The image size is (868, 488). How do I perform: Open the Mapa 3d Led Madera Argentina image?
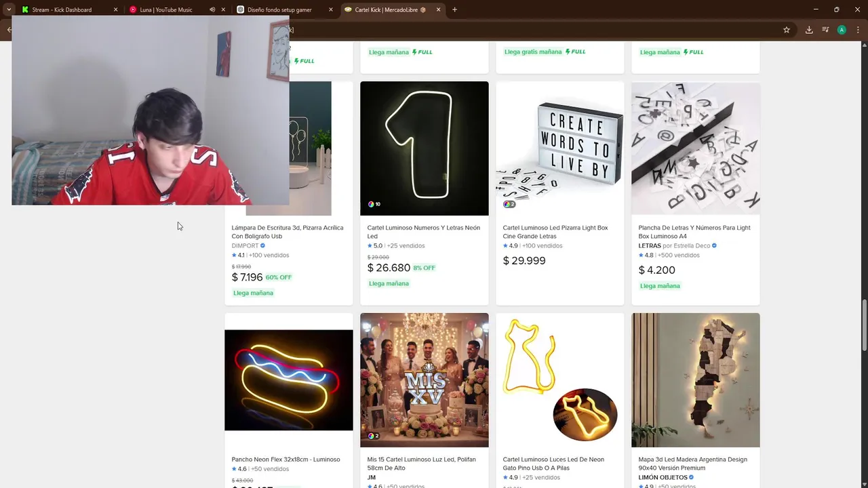point(696,380)
